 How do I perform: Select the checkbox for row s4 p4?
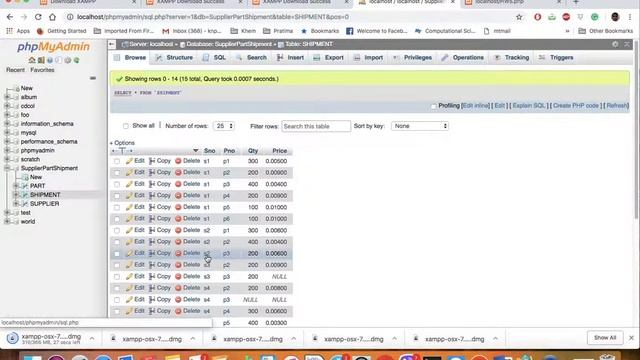click(x=117, y=311)
